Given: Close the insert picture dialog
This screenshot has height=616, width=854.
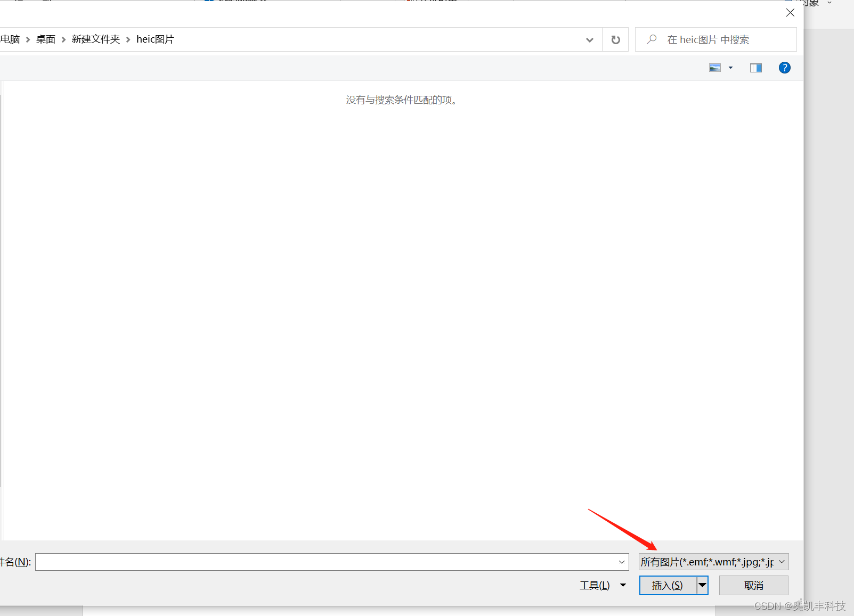Looking at the screenshot, I should click(790, 13).
